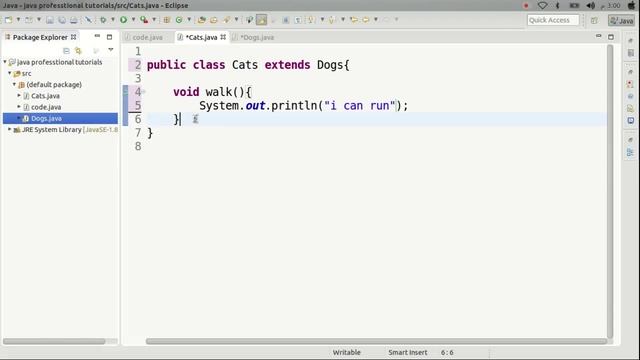Image resolution: width=640 pixels, height=360 pixels.
Task: Run the program with the green Run button
Action: click(x=123, y=20)
